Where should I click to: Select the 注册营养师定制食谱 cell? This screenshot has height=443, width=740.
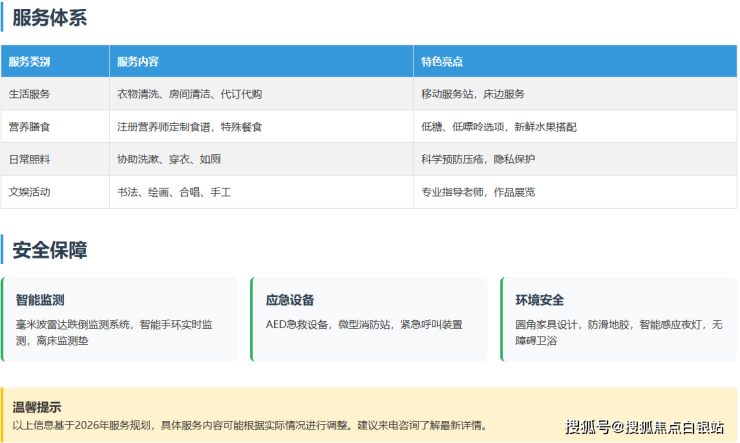point(189,127)
